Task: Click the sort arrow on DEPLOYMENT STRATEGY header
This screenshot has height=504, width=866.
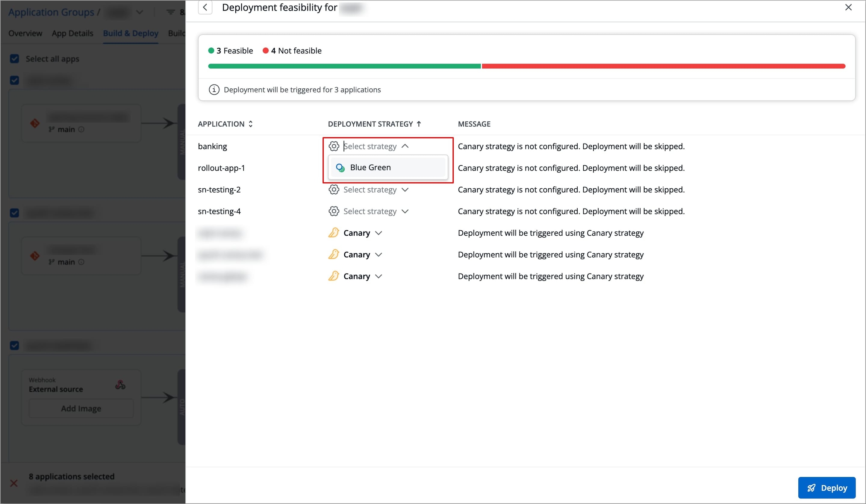Action: pos(419,124)
